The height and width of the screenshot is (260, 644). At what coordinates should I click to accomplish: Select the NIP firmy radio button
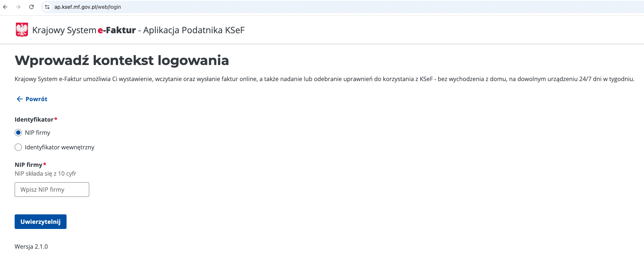18,133
